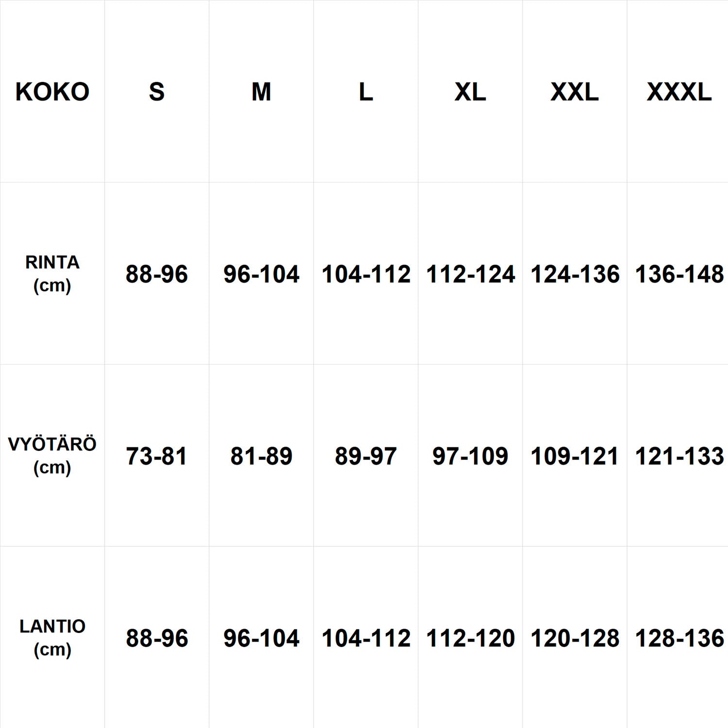Screen dimensions: 728x728
Task: Click chest value 136-148 for XXXL
Action: (679, 274)
